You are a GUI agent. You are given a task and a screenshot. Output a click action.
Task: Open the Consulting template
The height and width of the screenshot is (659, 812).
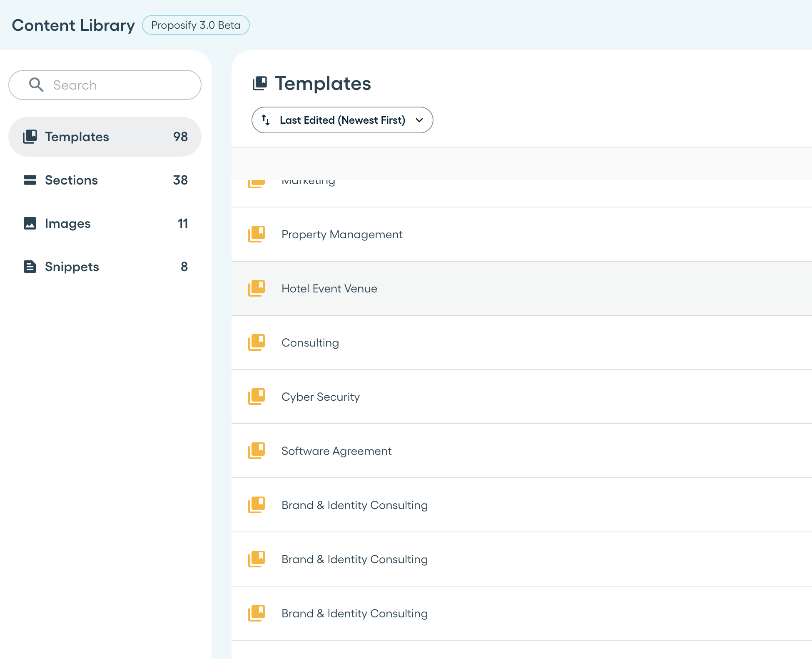[x=521, y=342]
